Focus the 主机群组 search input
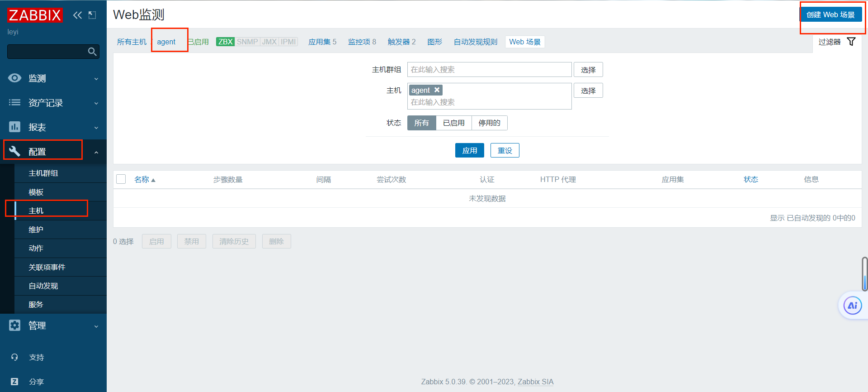 pos(489,70)
